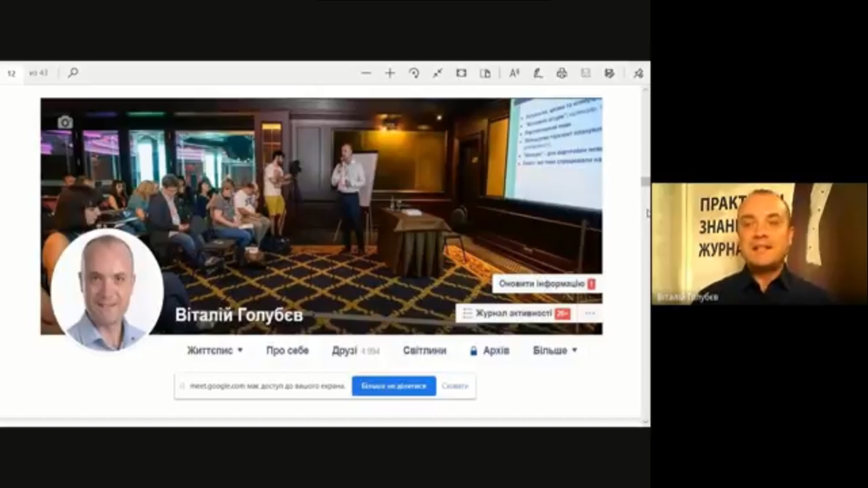Rotate the page using the rotate icon
Image resolution: width=868 pixels, height=488 pixels.
tap(414, 73)
